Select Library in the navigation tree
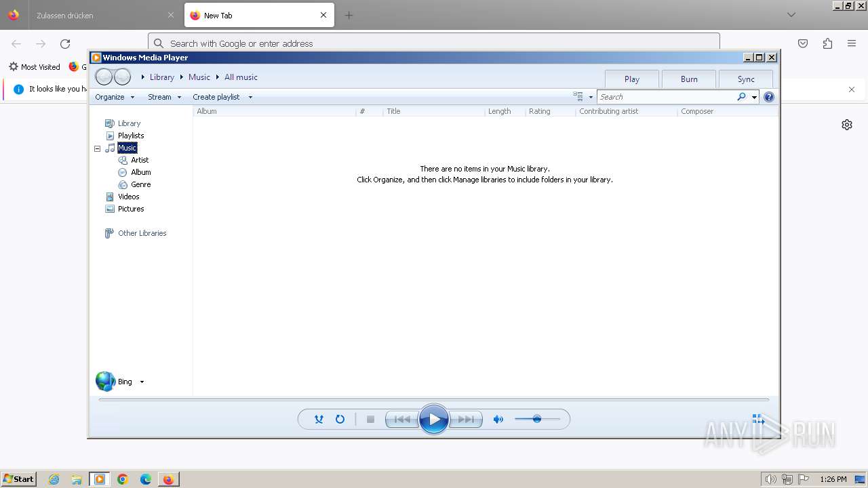The width and height of the screenshot is (868, 488). [129, 123]
